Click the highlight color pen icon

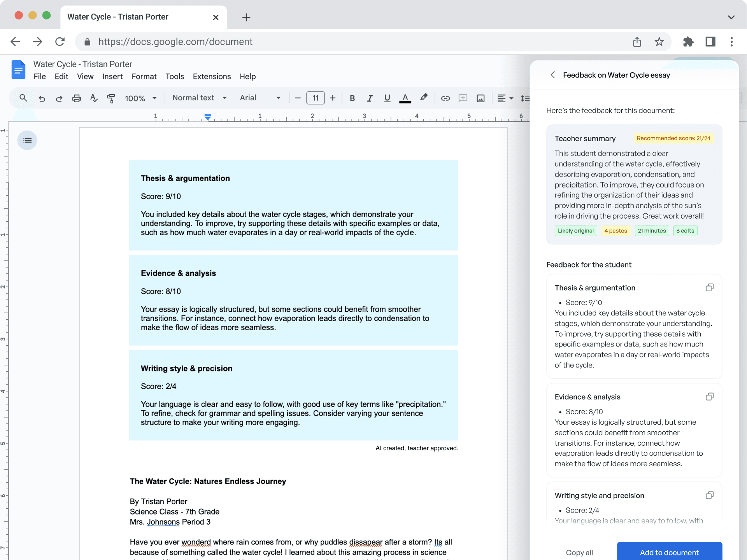424,98
